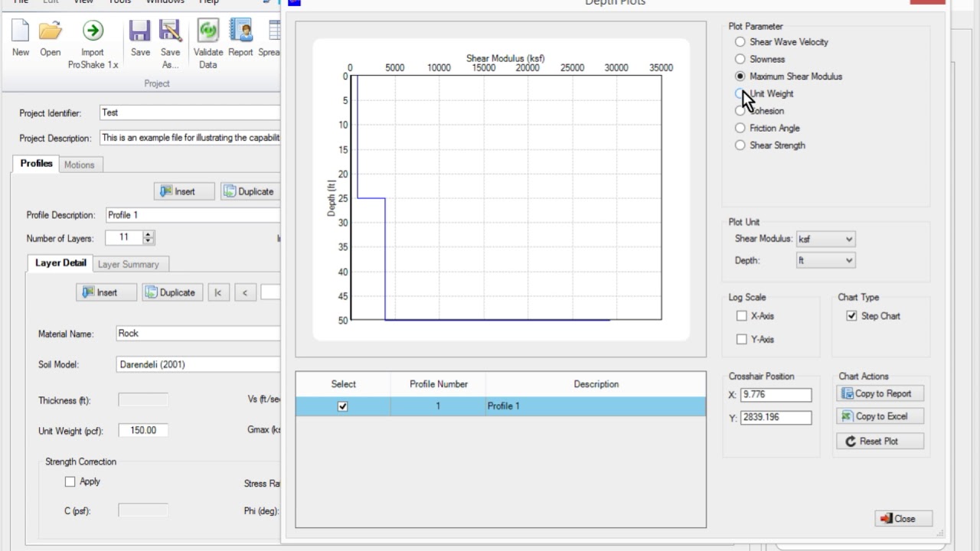Go to the previous layer

click(245, 292)
